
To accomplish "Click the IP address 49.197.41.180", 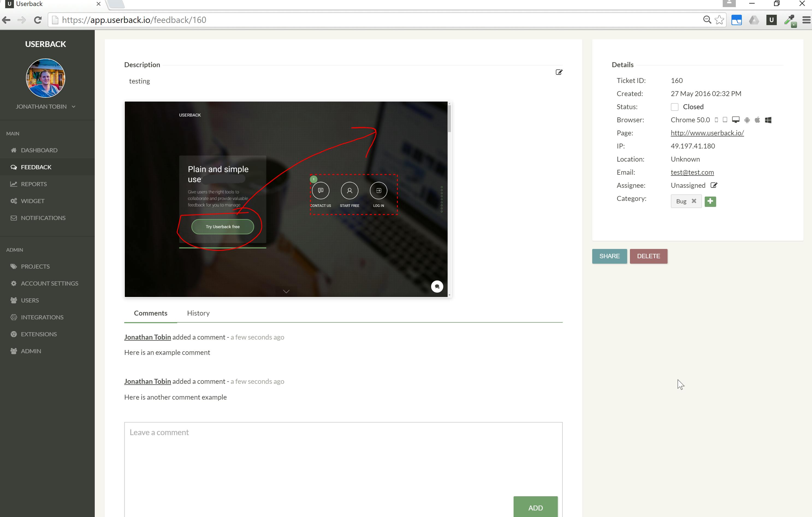I will click(693, 146).
